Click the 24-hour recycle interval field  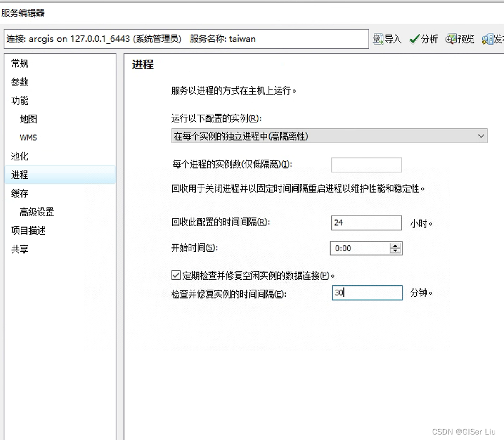(366, 222)
